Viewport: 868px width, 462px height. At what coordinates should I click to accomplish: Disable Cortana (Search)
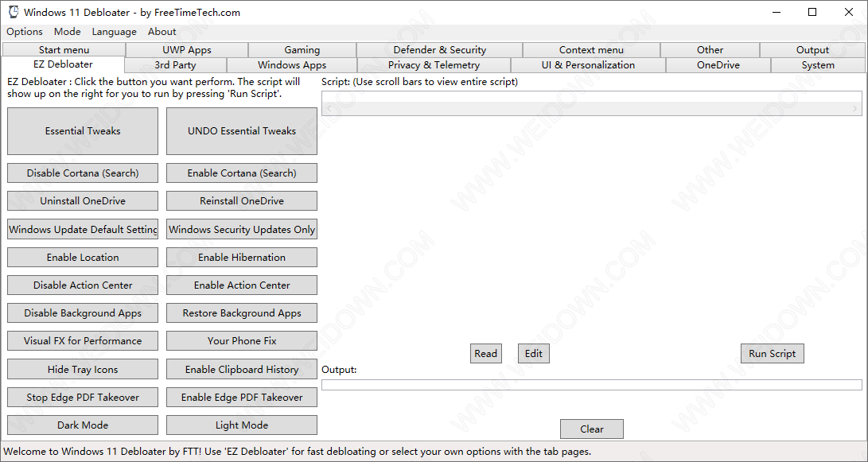click(83, 173)
